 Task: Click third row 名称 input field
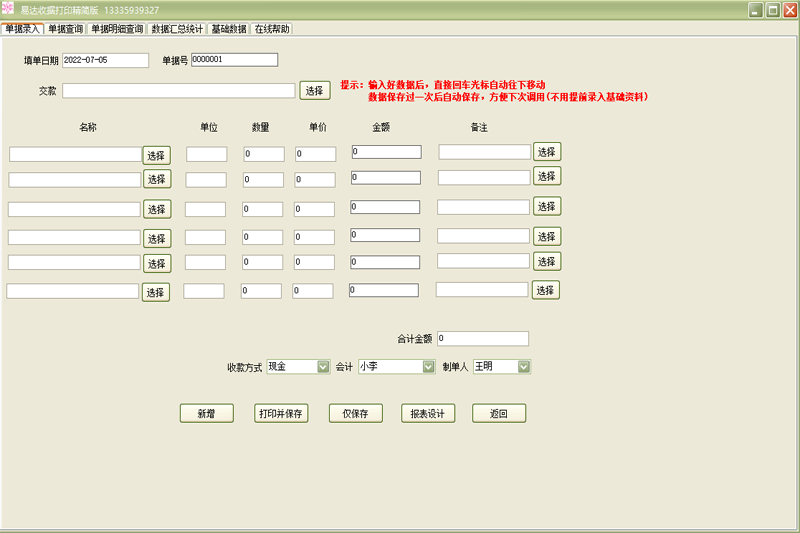74,209
